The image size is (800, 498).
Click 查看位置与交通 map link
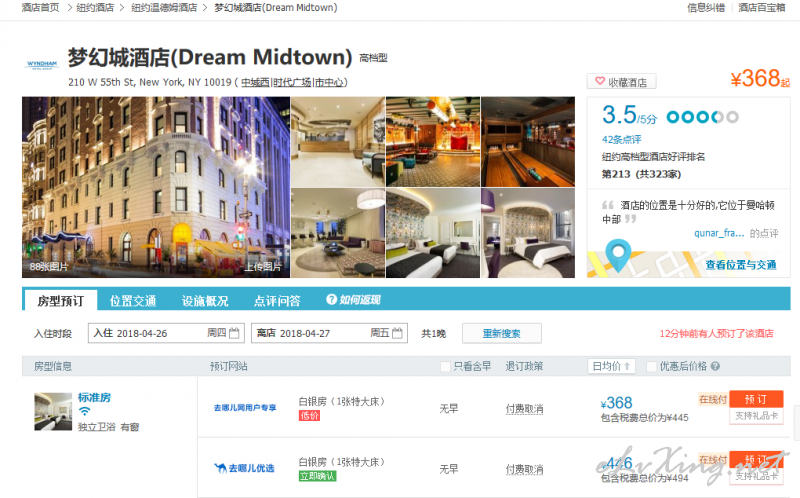(741, 265)
